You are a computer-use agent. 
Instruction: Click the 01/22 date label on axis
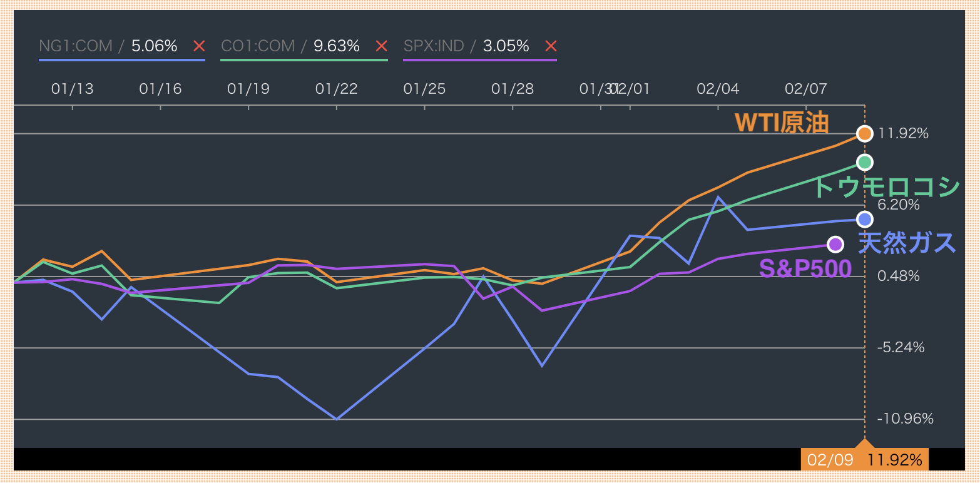pos(337,89)
